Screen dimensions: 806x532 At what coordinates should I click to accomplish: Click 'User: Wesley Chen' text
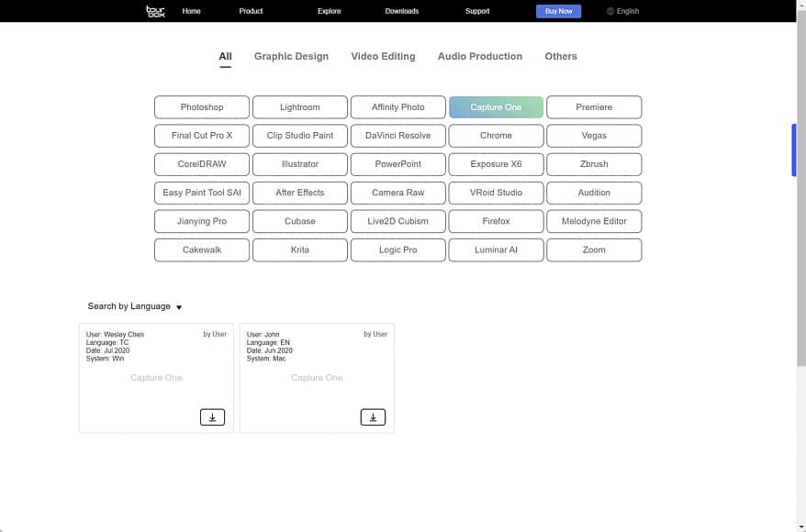click(x=115, y=334)
